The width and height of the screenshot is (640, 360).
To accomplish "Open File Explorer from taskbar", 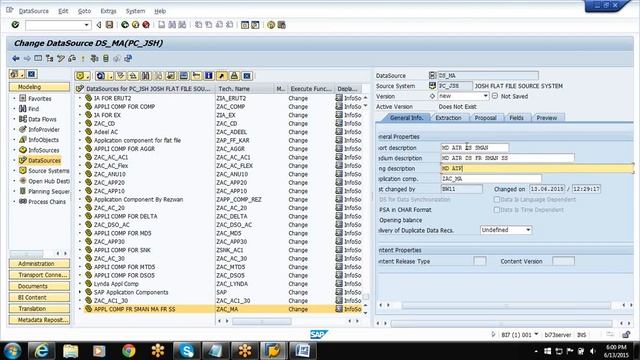I will tap(71, 351).
